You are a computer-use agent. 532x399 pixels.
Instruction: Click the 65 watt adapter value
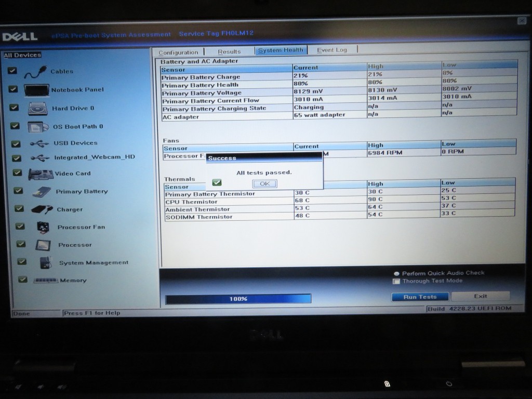pos(320,115)
